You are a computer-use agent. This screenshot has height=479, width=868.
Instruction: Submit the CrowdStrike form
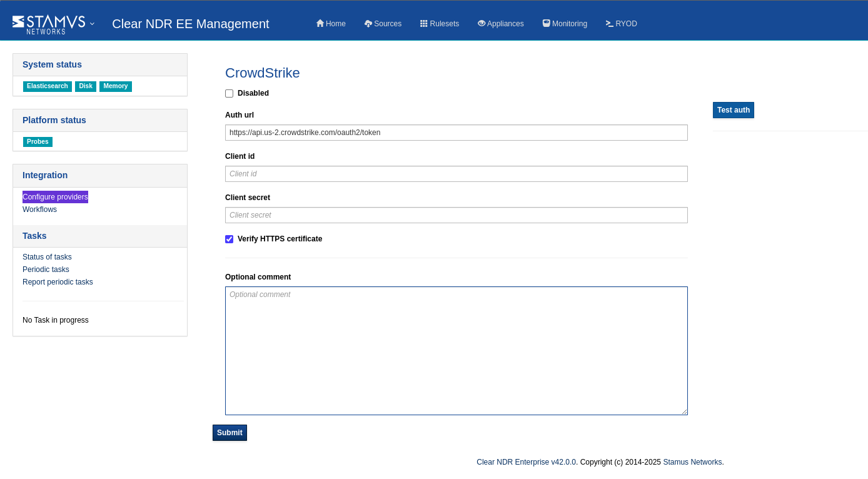pos(230,433)
